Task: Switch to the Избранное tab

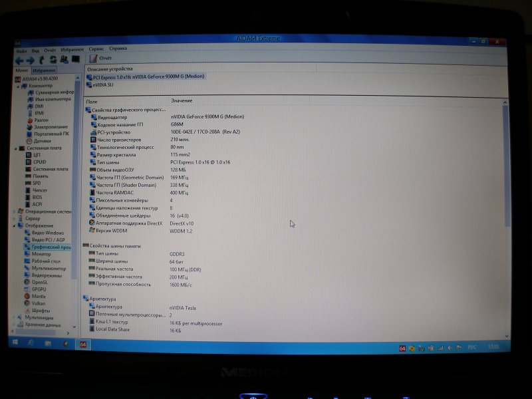Action: pyautogui.click(x=44, y=70)
